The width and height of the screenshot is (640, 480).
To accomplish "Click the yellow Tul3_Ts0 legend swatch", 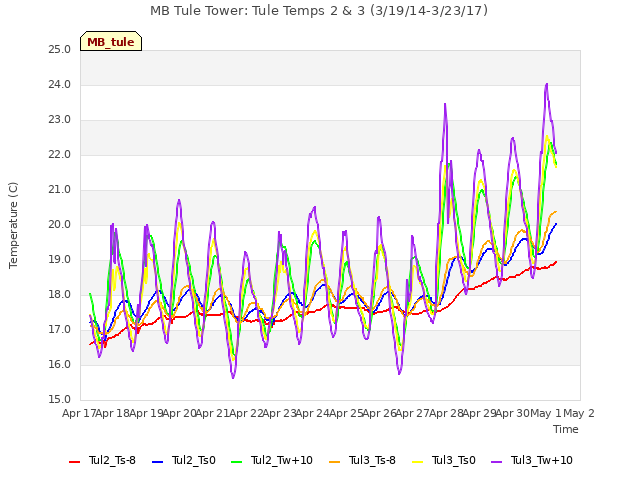I will point(418,462).
